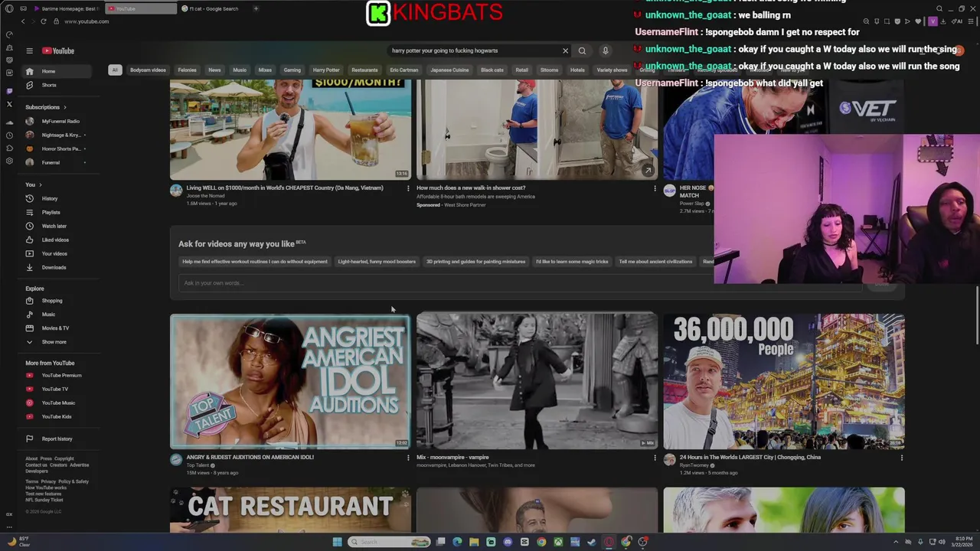Screen dimensions: 980x551
Task: Open the X (Twitter) browser sidebar icon
Action: tap(9, 104)
